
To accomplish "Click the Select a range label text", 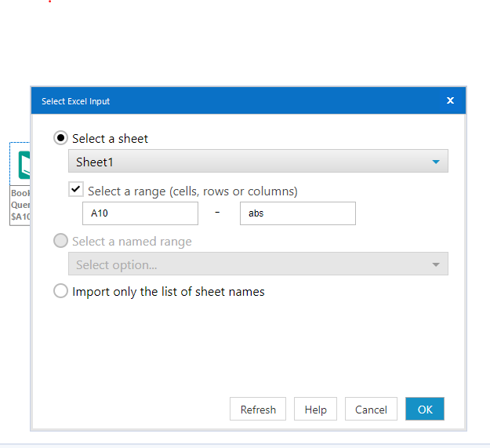I will [192, 191].
